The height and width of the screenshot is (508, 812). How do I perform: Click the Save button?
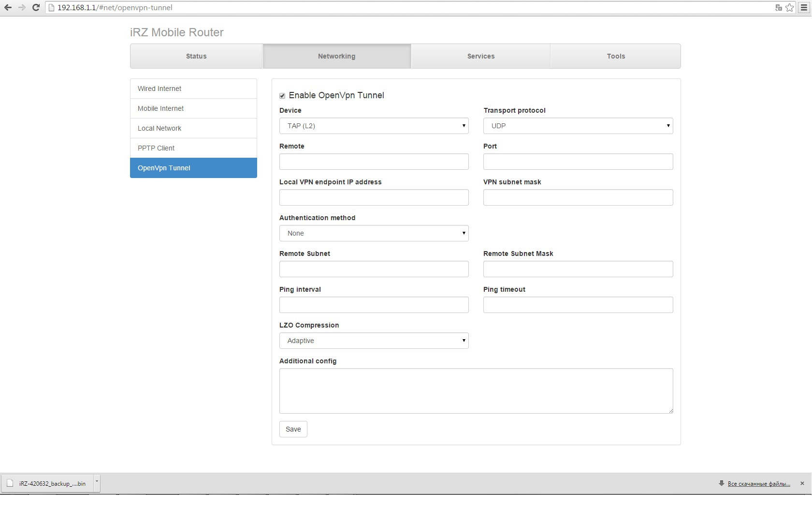293,429
